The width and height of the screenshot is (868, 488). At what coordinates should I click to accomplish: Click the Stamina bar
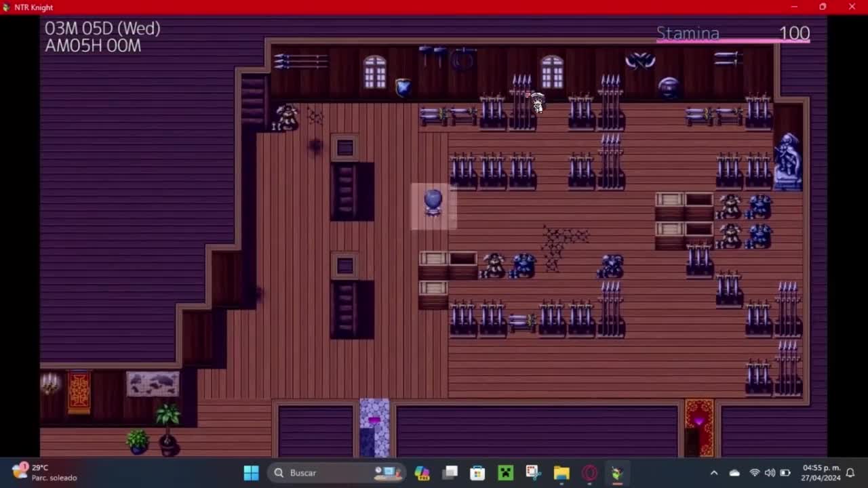(x=733, y=41)
